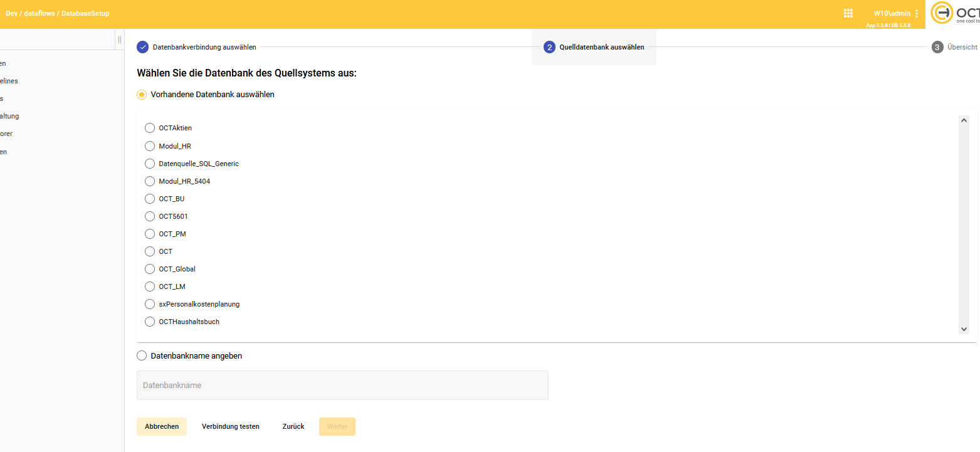Click into the Datenbankname input field

point(342,385)
